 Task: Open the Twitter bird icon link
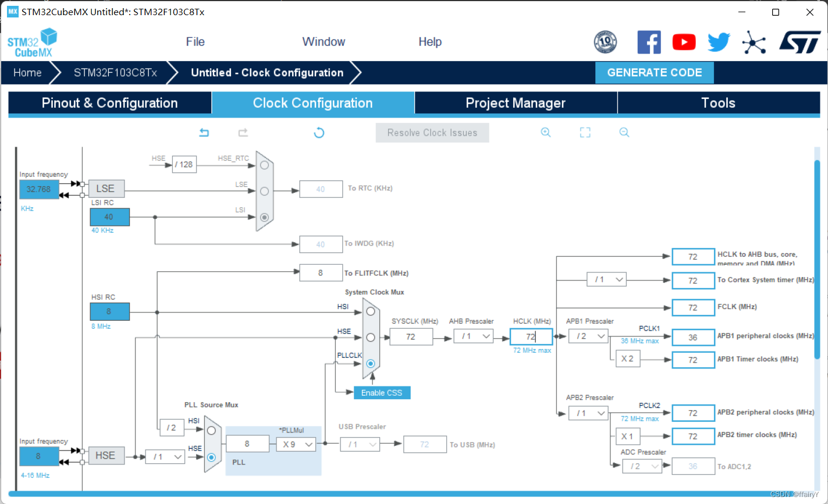click(x=719, y=42)
